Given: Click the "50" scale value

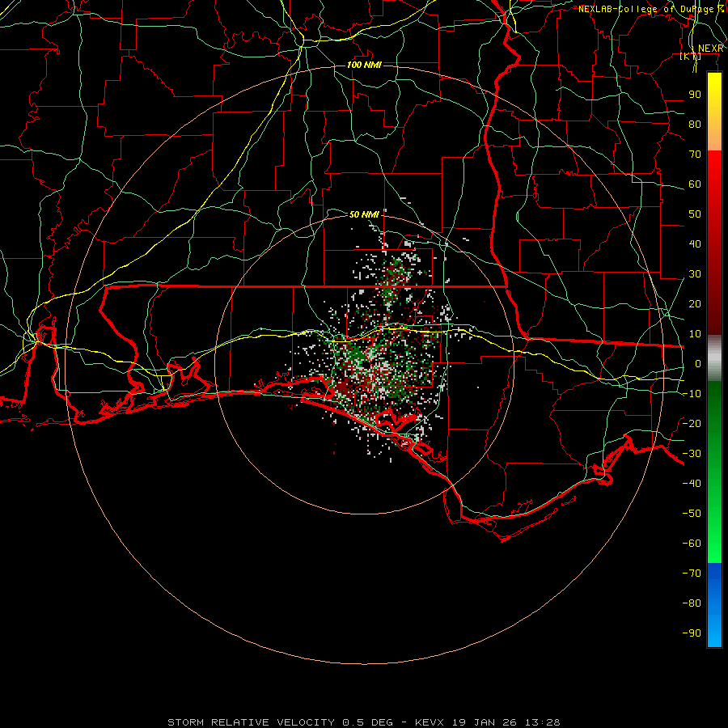Looking at the screenshot, I should pos(695,214).
